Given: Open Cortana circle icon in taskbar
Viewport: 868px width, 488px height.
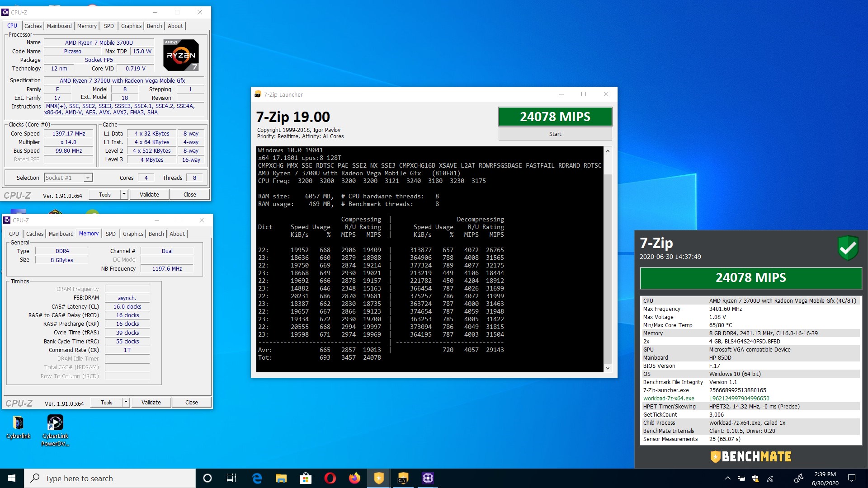Looking at the screenshot, I should tap(208, 478).
